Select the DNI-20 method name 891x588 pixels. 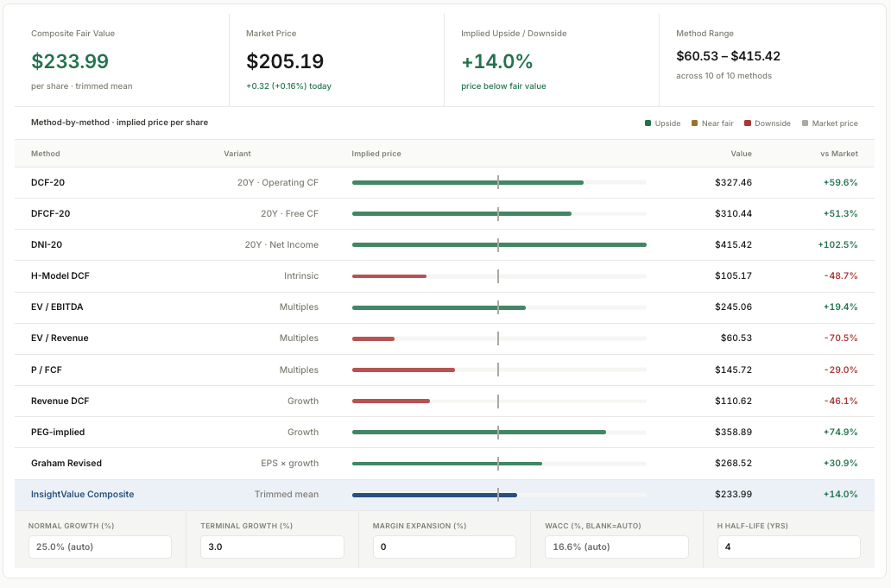[47, 245]
